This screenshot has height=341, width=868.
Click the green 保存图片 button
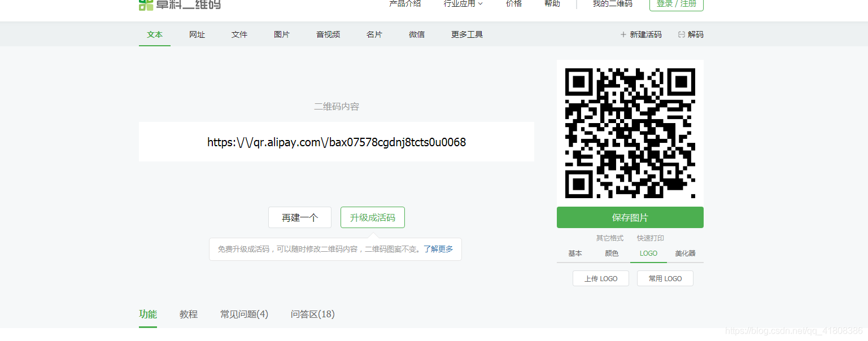(x=630, y=217)
